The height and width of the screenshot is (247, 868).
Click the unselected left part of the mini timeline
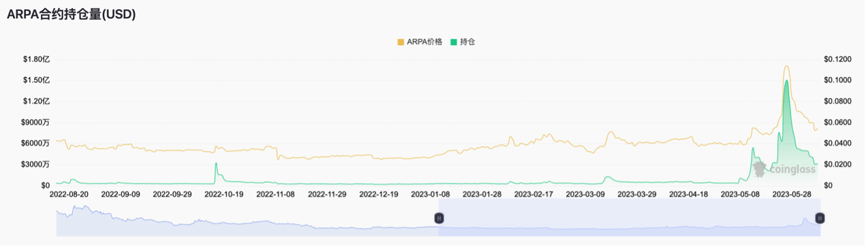click(247, 218)
